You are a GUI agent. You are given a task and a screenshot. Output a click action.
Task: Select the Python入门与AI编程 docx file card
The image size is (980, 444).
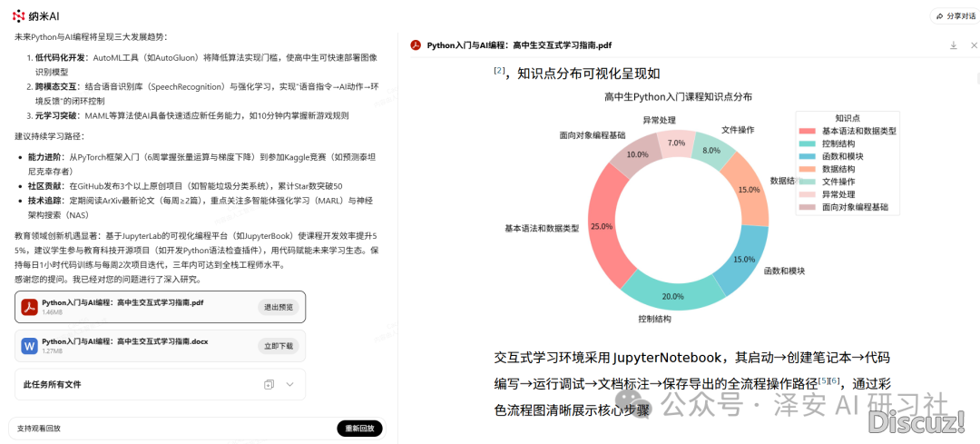[x=160, y=346]
